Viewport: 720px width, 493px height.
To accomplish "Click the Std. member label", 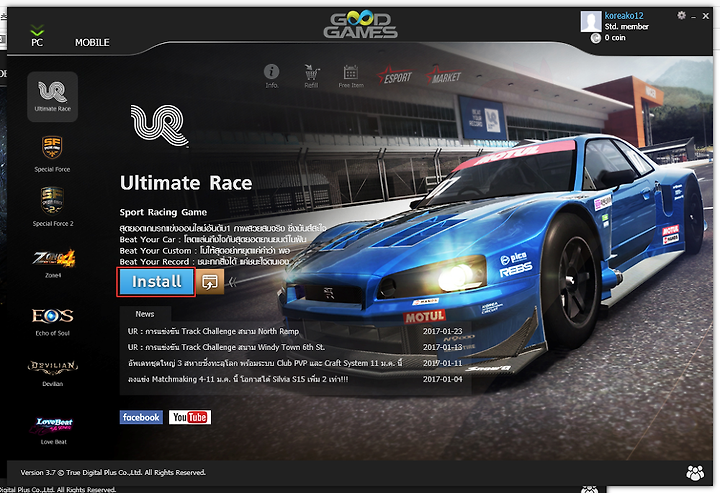I will [x=626, y=27].
